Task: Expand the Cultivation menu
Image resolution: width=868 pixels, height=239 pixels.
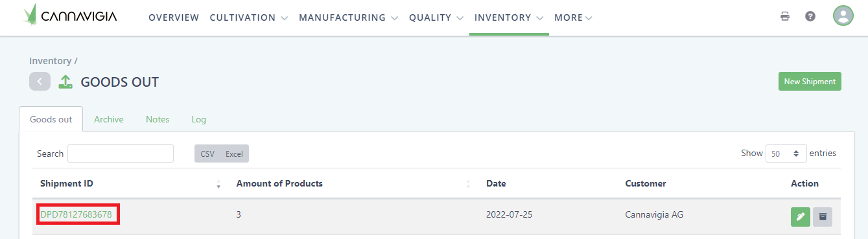Action: (249, 17)
